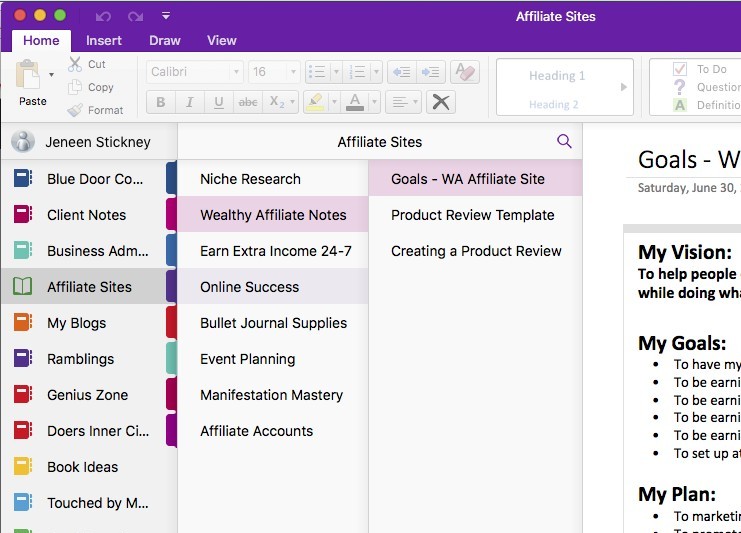Image resolution: width=741 pixels, height=533 pixels.
Task: Open the subscript options arrow
Action: click(293, 102)
